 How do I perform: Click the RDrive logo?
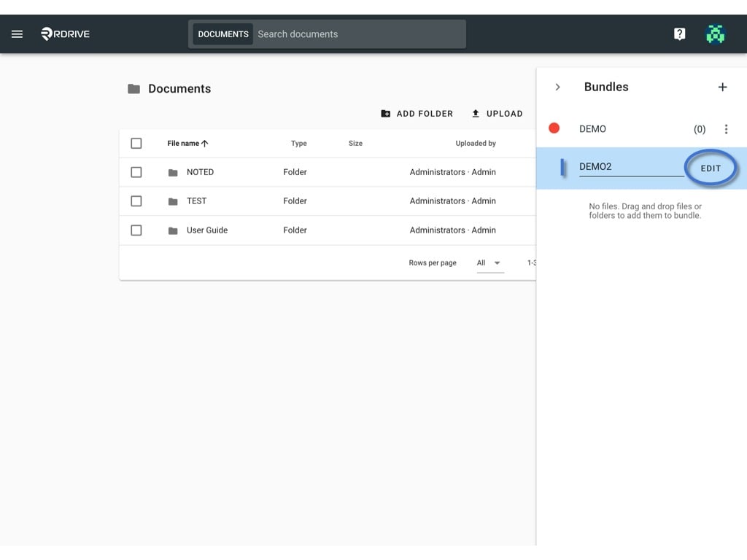(65, 34)
